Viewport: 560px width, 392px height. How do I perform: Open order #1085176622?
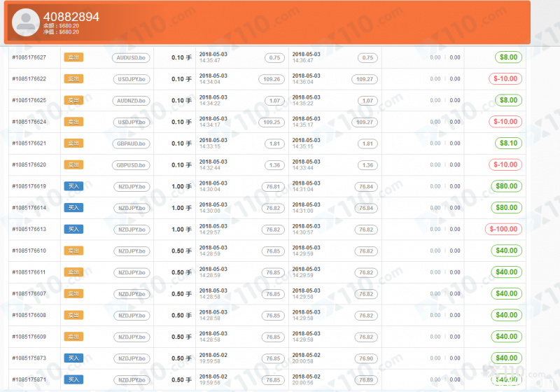(29, 79)
